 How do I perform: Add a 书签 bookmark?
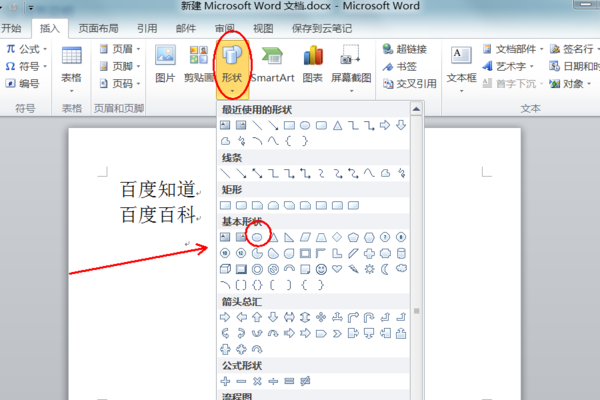pos(400,66)
